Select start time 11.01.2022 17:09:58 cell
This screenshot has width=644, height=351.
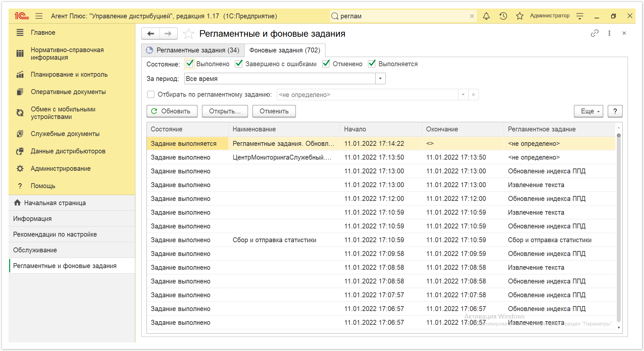(x=381, y=254)
